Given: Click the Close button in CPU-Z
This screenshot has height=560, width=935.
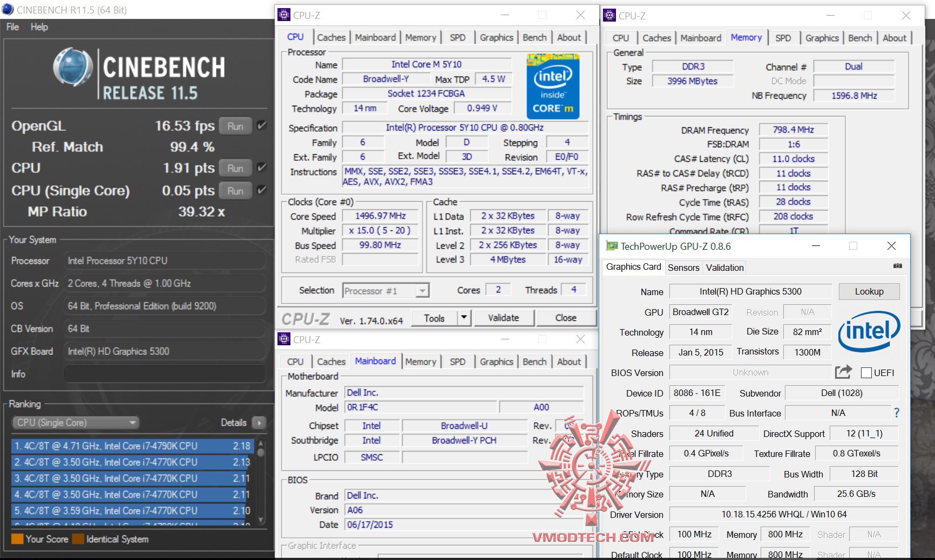Looking at the screenshot, I should 566,318.
